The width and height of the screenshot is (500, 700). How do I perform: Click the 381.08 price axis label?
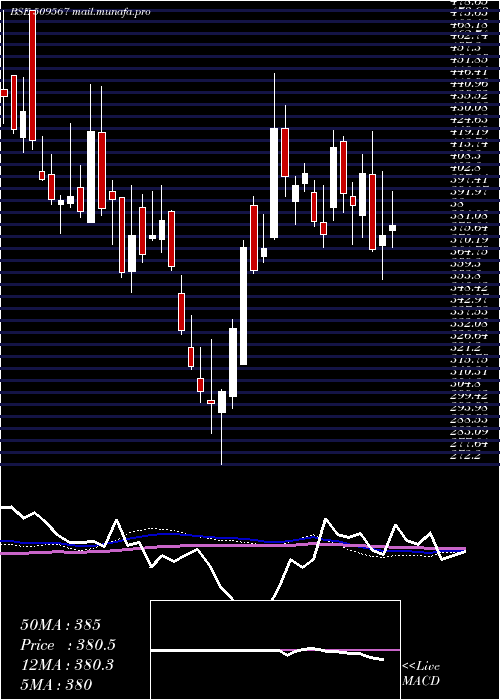[x=469, y=216]
